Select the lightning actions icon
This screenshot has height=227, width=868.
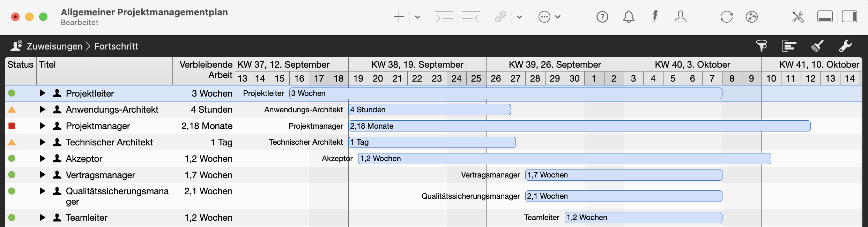pos(655,17)
